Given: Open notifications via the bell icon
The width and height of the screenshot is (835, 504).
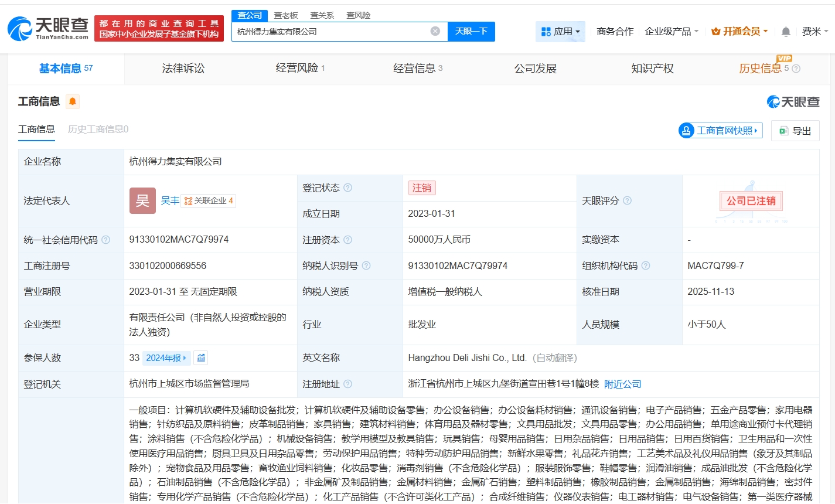Looking at the screenshot, I should coord(785,32).
